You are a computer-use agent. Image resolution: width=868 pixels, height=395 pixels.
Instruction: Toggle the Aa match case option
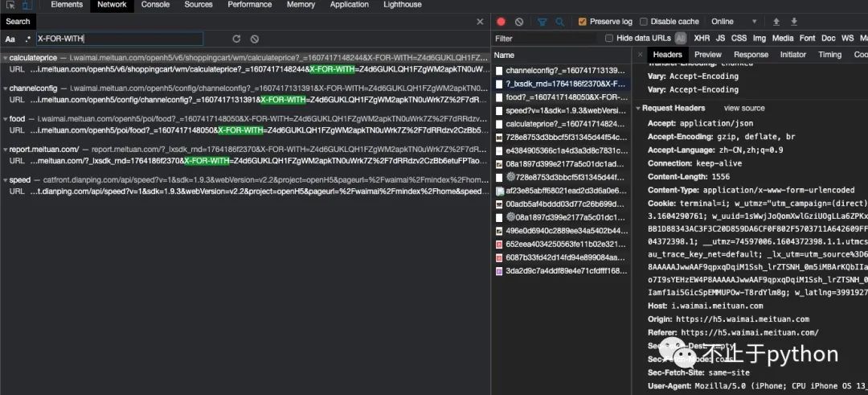pos(10,39)
